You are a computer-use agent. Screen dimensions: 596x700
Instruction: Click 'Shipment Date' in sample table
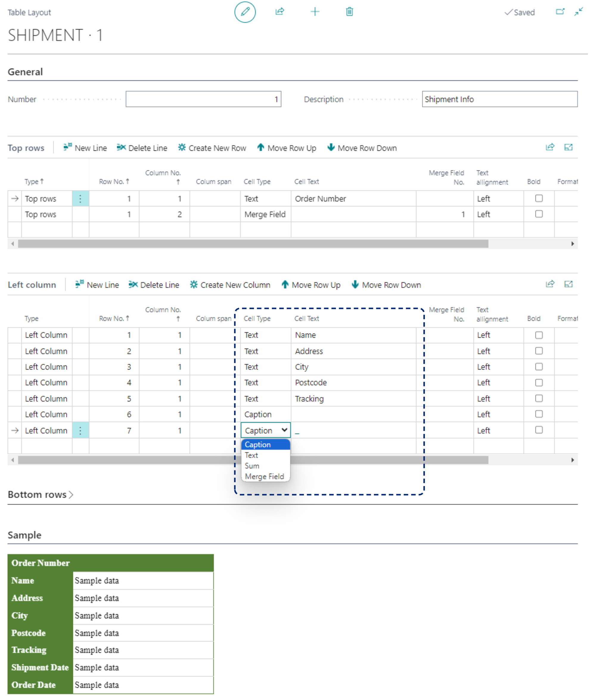click(x=40, y=667)
